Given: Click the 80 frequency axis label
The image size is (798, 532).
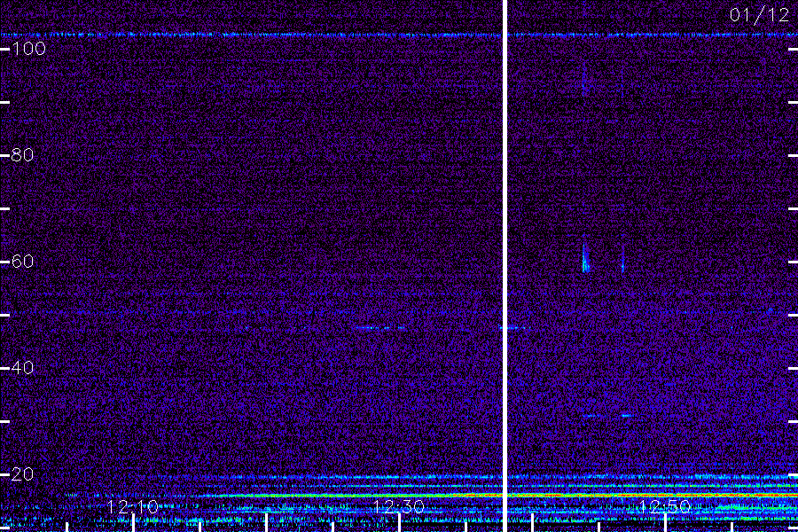Looking at the screenshot, I should (x=22, y=155).
